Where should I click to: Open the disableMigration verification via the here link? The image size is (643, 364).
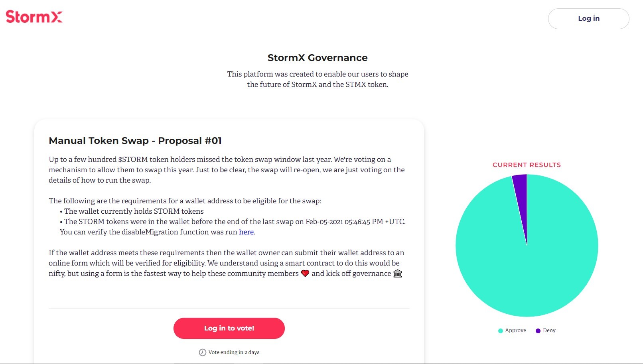click(246, 232)
